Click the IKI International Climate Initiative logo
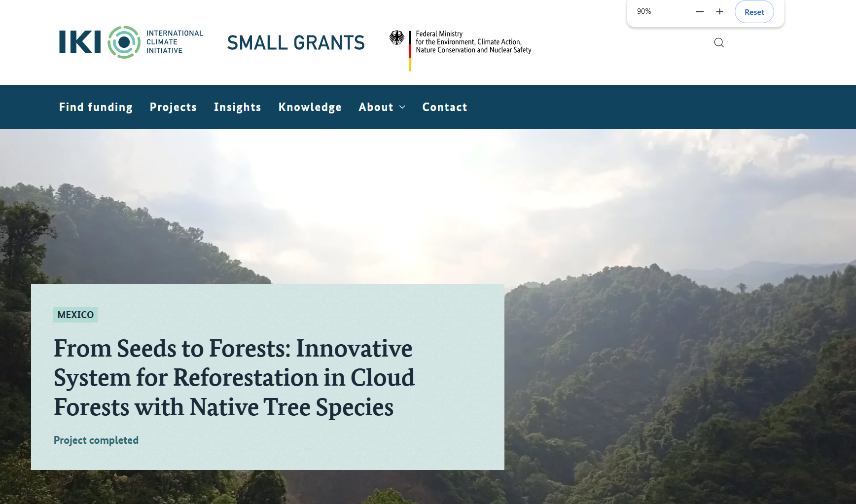Screen dimensions: 856x504 (x=131, y=42)
